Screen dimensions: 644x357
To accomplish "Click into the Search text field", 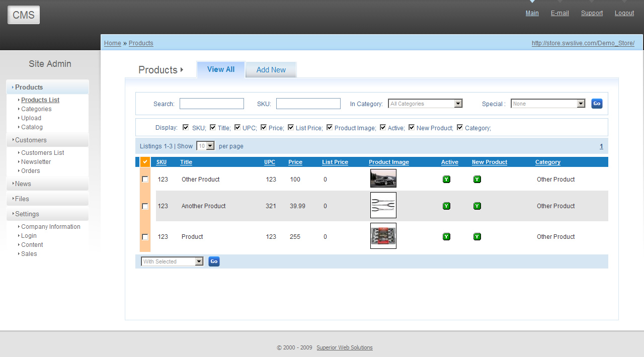I will coord(212,104).
